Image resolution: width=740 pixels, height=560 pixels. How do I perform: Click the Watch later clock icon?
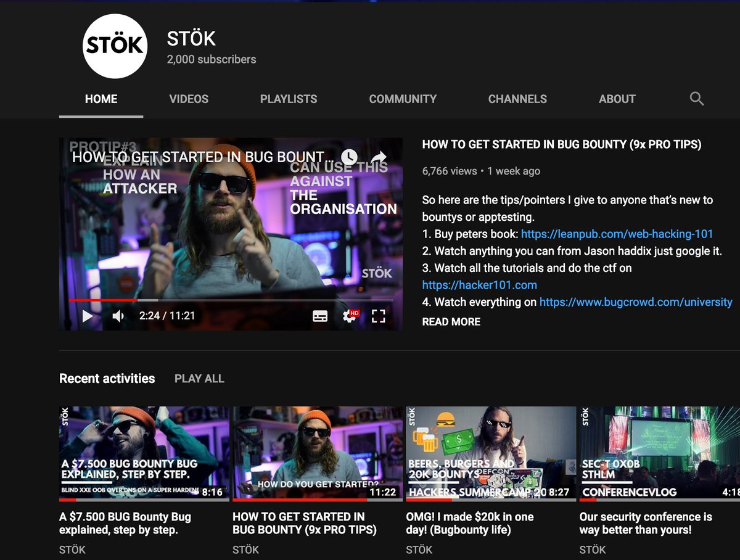click(x=349, y=157)
